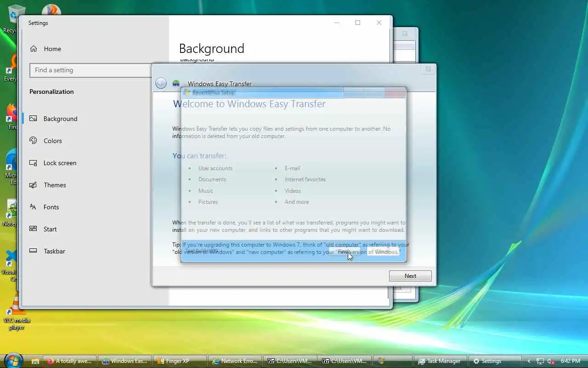Switch to Settings taskbar button
This screenshot has width=588, height=368.
pyautogui.click(x=495, y=361)
